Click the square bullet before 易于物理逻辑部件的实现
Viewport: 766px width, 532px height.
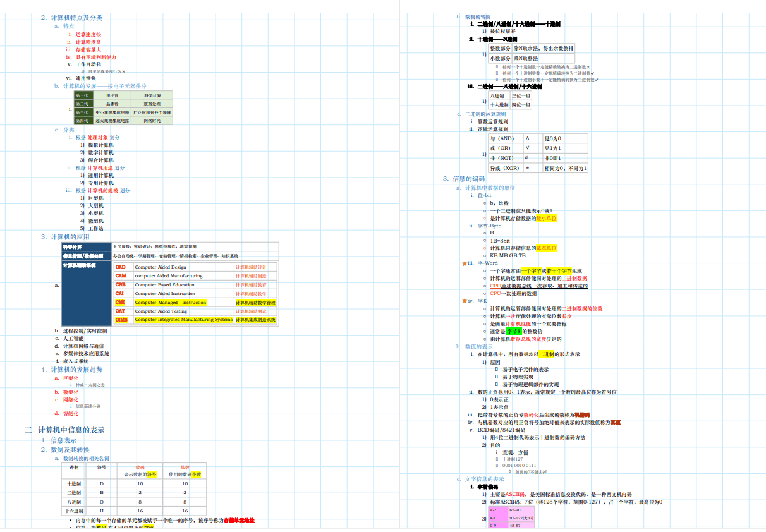(497, 384)
